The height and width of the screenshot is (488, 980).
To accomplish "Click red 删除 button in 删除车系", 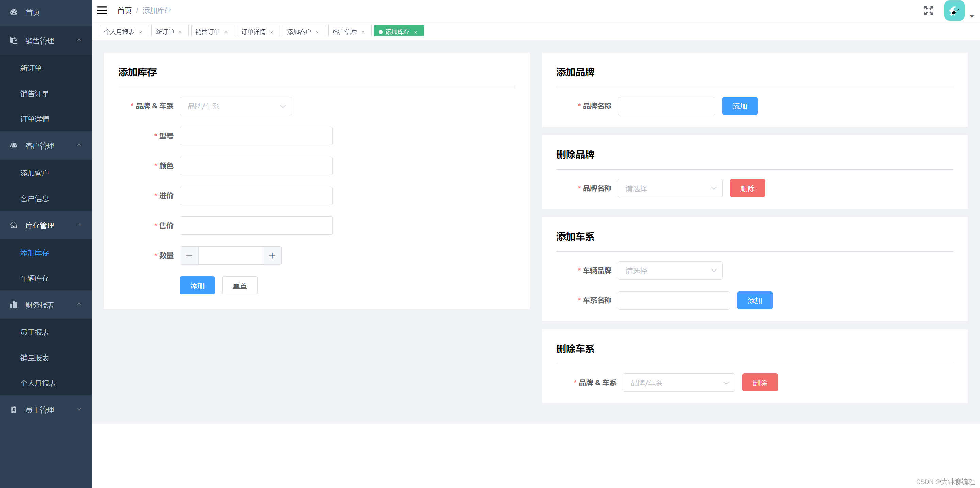I will (x=760, y=383).
